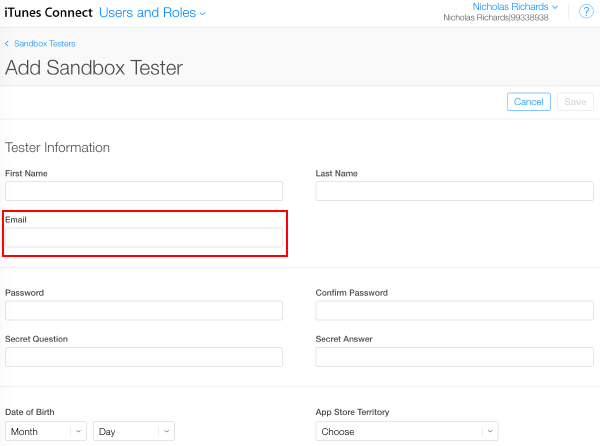The height and width of the screenshot is (446, 600).
Task: Select the Secret Question field
Action: (144, 357)
